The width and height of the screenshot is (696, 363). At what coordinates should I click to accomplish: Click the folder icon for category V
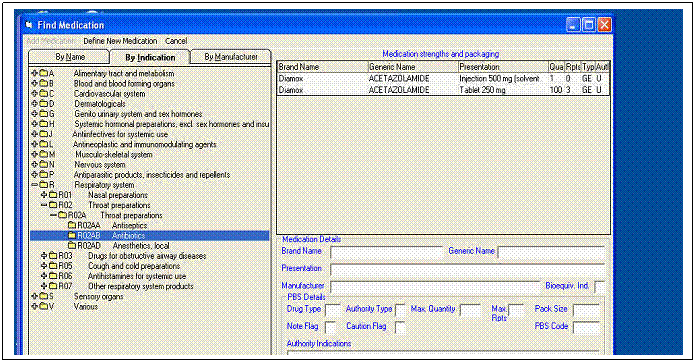pos(44,307)
